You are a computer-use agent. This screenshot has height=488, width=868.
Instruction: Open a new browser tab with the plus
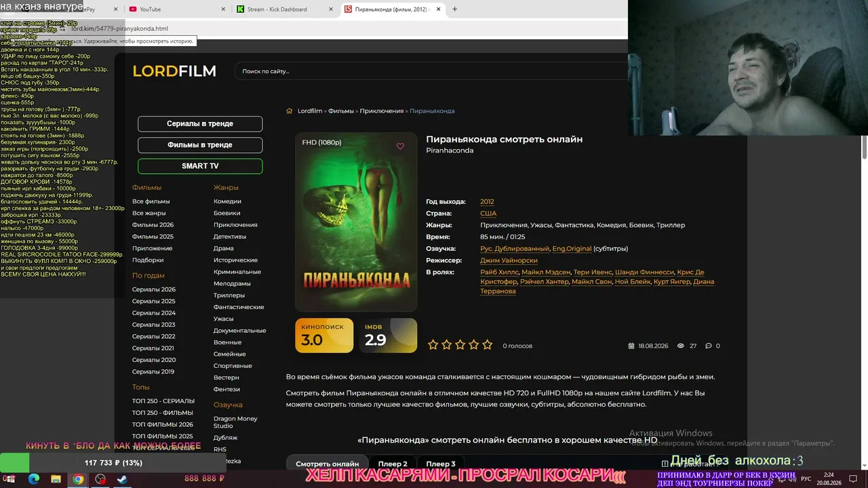point(454,9)
